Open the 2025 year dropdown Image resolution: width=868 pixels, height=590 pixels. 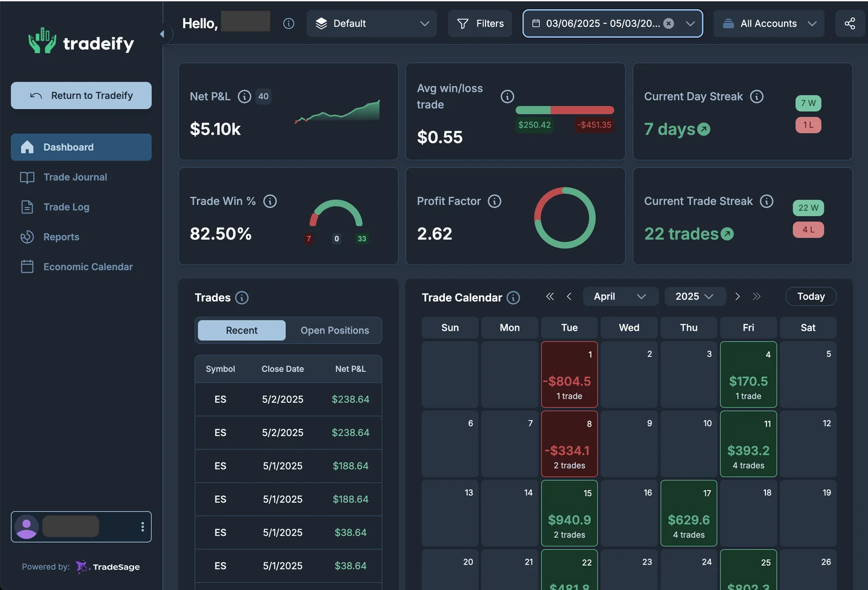tap(695, 297)
